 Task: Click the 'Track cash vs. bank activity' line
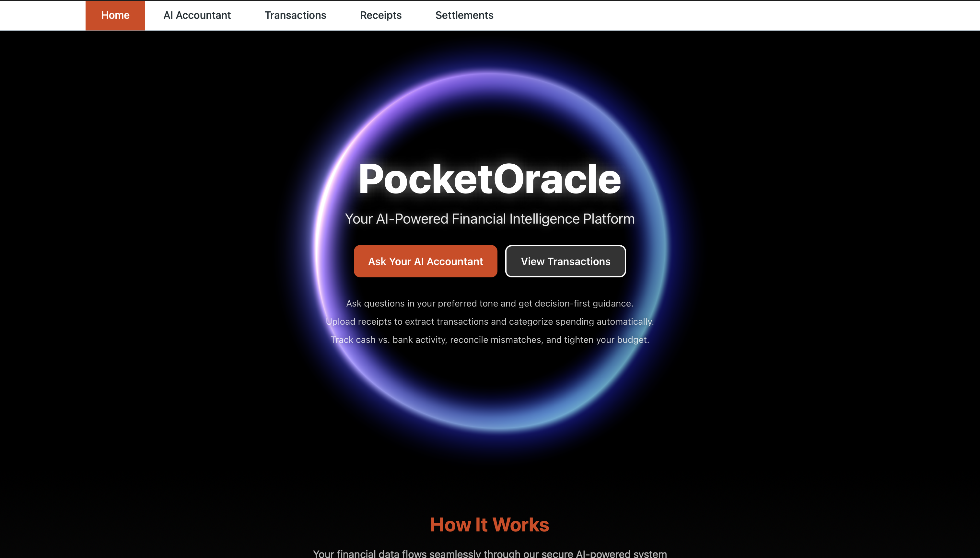(x=489, y=340)
